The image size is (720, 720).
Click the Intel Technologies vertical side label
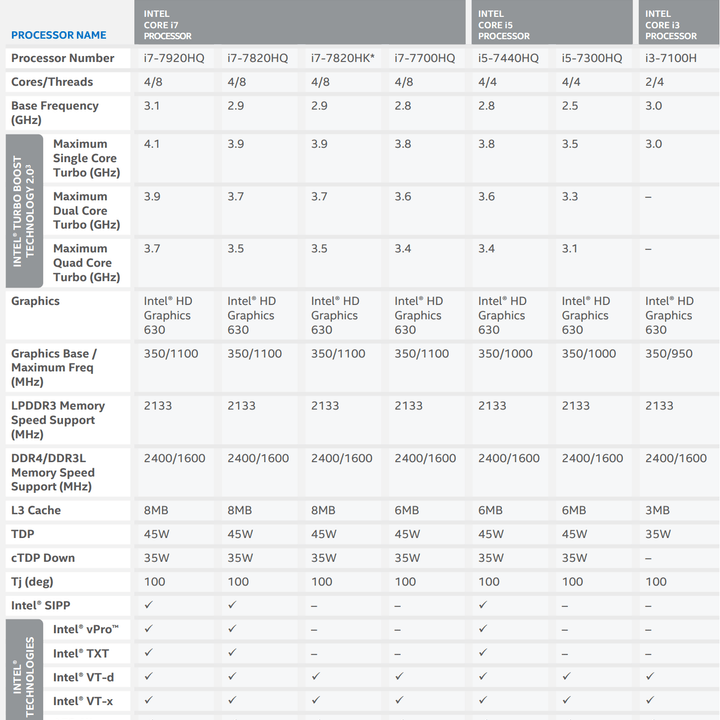tap(24, 669)
